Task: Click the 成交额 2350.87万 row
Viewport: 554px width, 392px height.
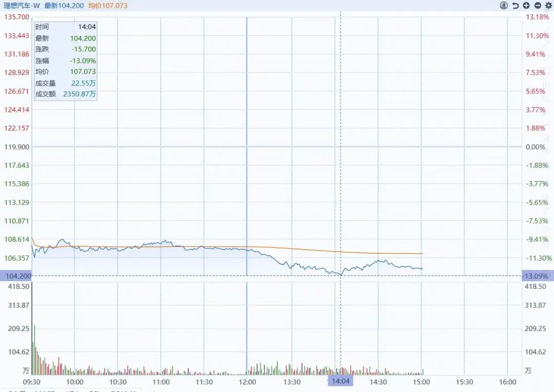Action: coord(65,94)
